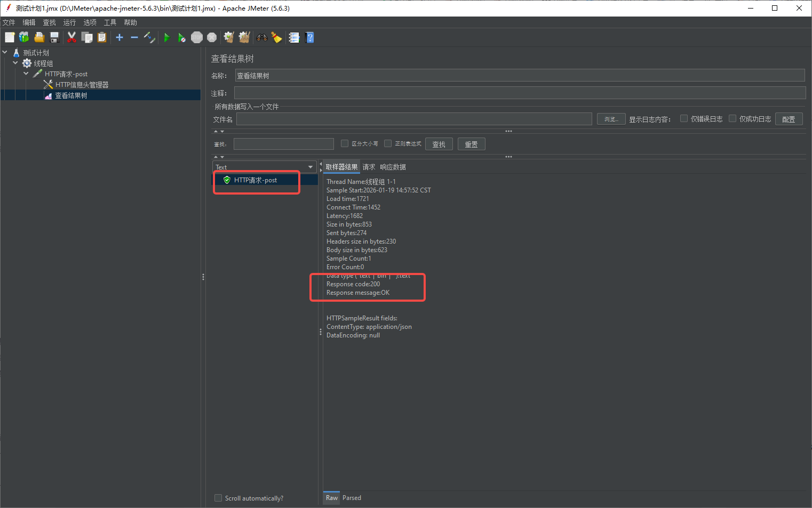Click the 配置 button
812x508 pixels.
pyautogui.click(x=789, y=119)
